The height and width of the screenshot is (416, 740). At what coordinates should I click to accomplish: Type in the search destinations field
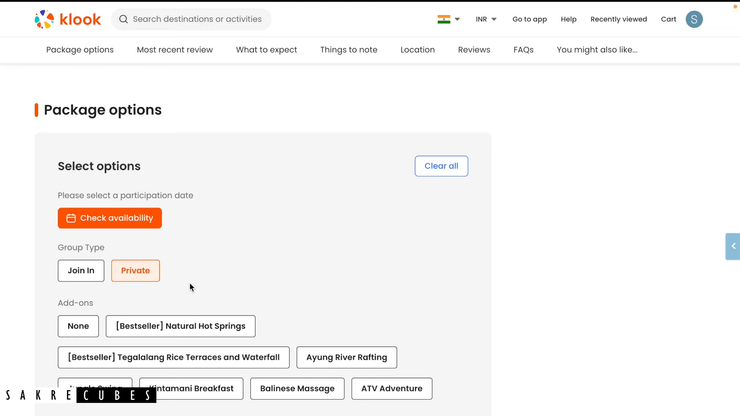point(197,19)
